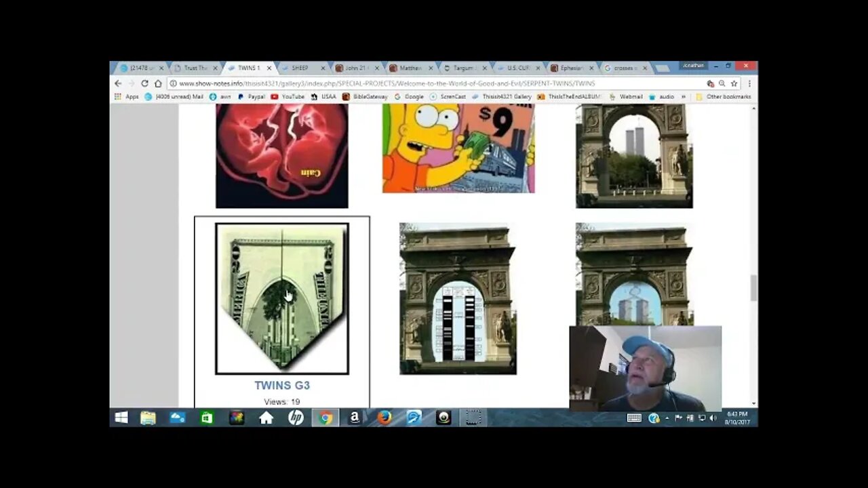
Task: Click the Chrome taskbar icon
Action: tap(325, 418)
